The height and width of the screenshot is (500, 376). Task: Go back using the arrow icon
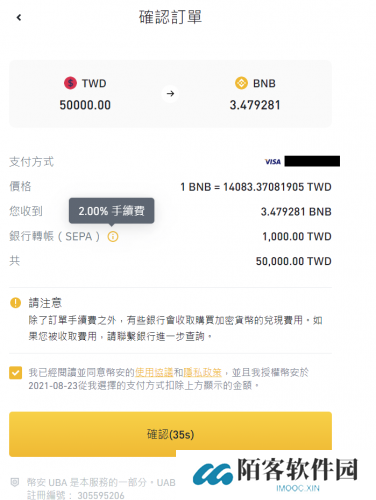coord(19,17)
